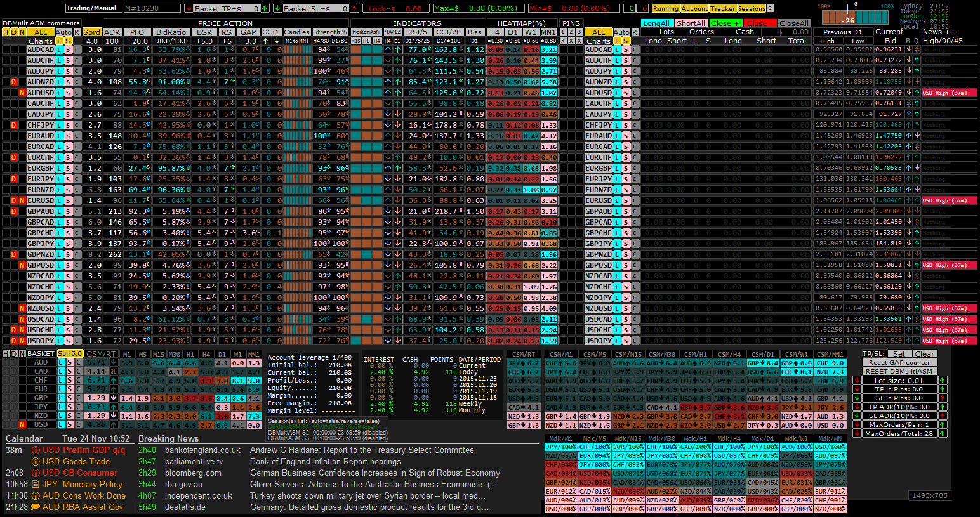The height and width of the screenshot is (517, 980).
Task: Toggle the H filter in the top-left header
Action: (6, 32)
